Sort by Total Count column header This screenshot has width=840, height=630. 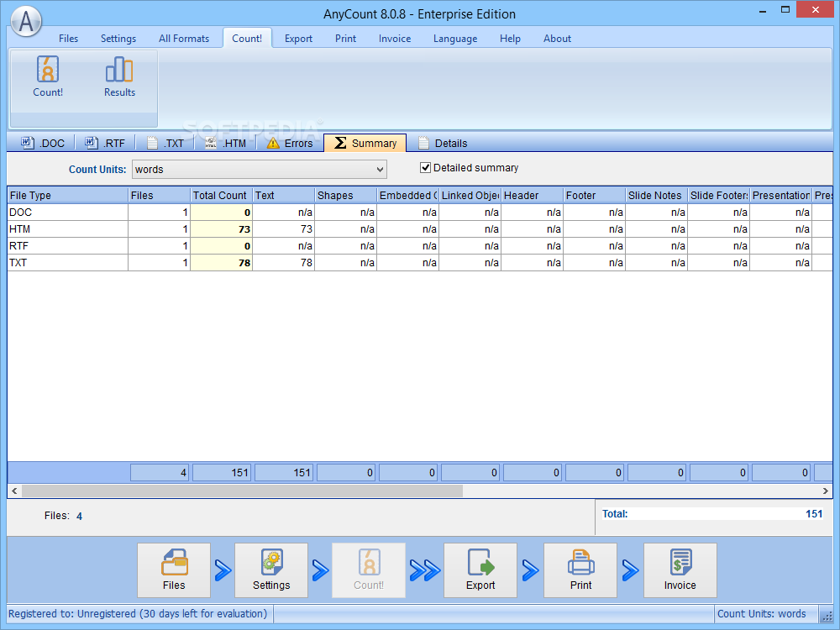pos(222,196)
